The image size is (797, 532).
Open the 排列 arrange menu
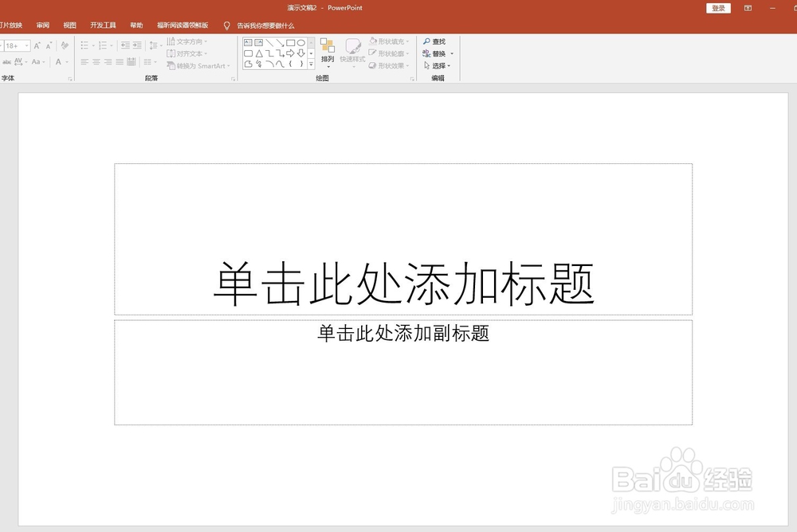pyautogui.click(x=328, y=53)
